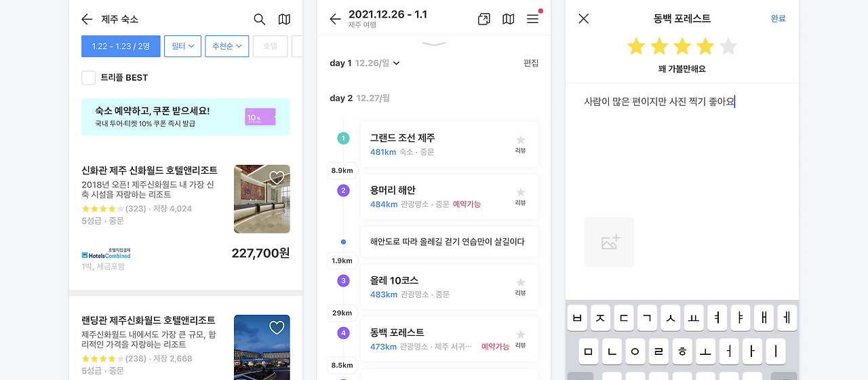
Task: Go back from 제주 여행 itinerary
Action: point(335,19)
